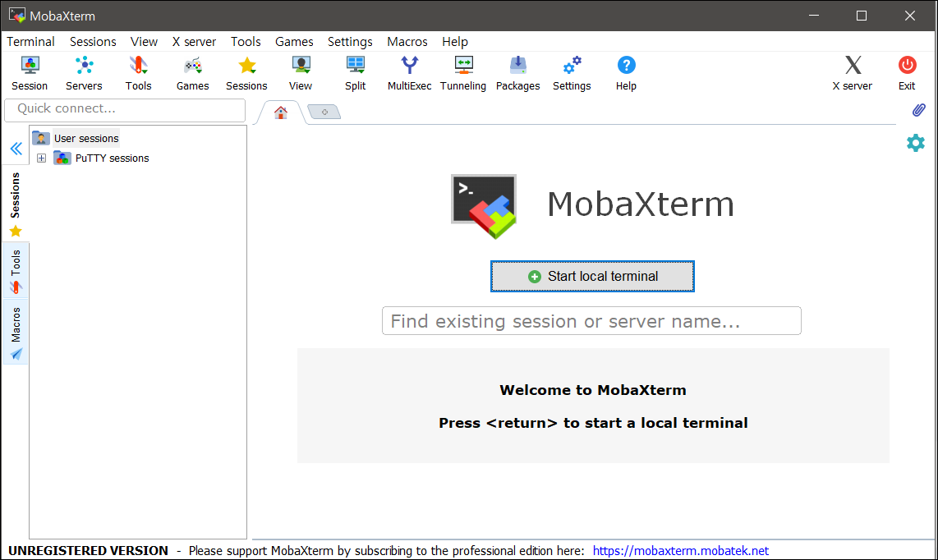Maximize the MobaXterm window

point(862,16)
